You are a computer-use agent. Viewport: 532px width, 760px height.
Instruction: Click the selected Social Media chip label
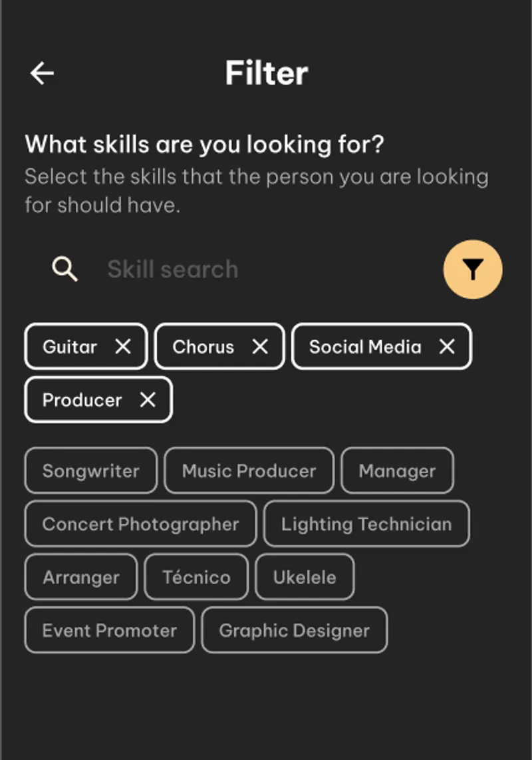[x=365, y=347]
